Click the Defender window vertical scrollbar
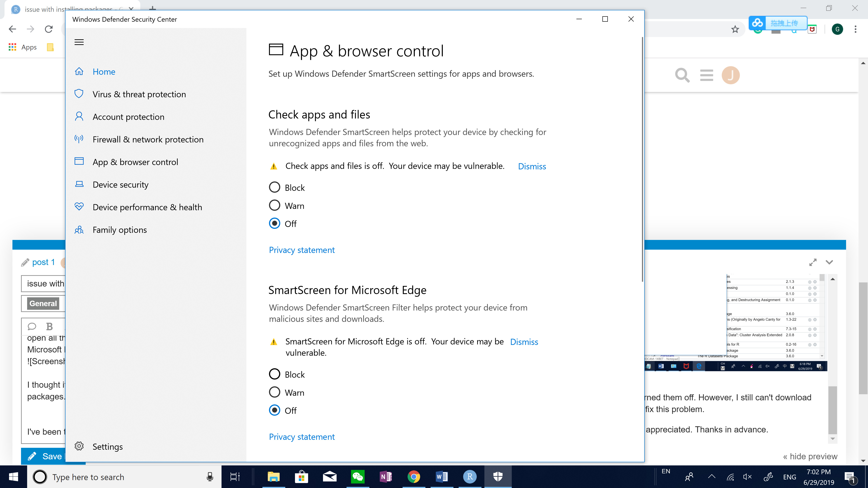868x488 pixels. (x=642, y=159)
